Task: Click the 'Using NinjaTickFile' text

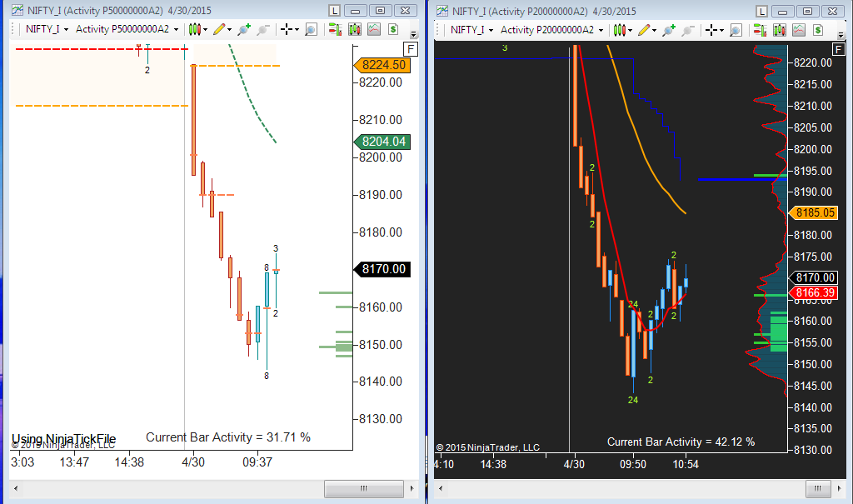Action: point(63,439)
